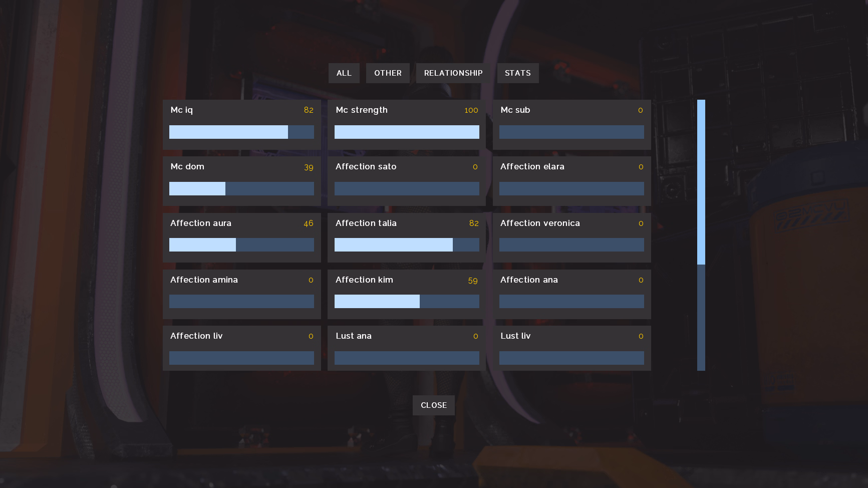Switch to the ALL filter tab

(x=344, y=73)
